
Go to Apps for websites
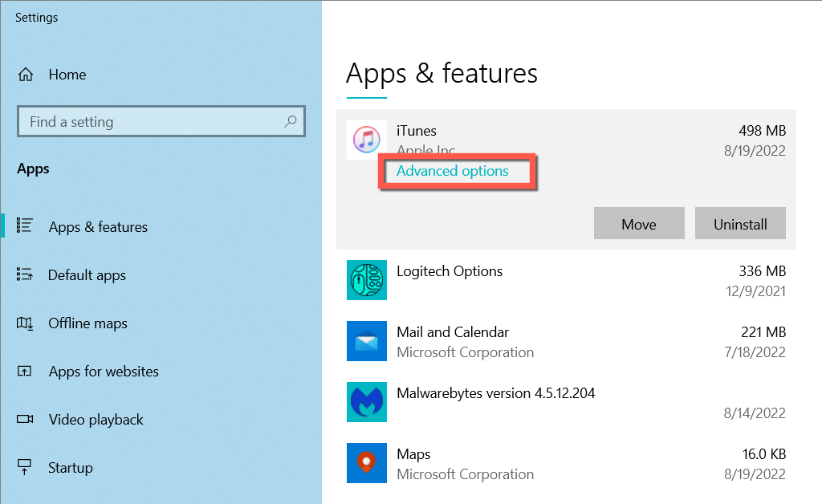pyautogui.click(x=104, y=372)
